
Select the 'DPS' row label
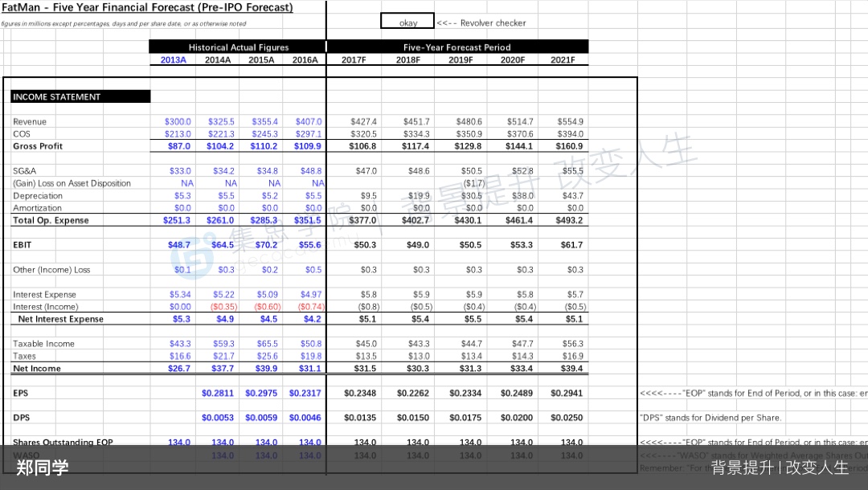[x=22, y=418]
